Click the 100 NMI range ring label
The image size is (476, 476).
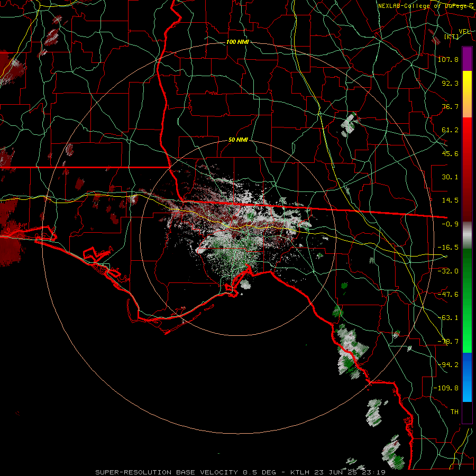click(237, 42)
